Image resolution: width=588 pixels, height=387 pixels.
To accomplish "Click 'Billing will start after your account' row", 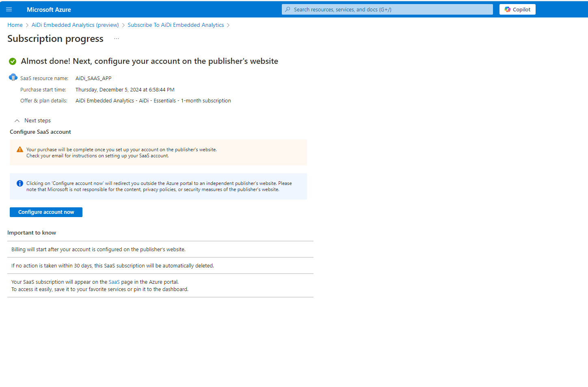I will coord(160,249).
